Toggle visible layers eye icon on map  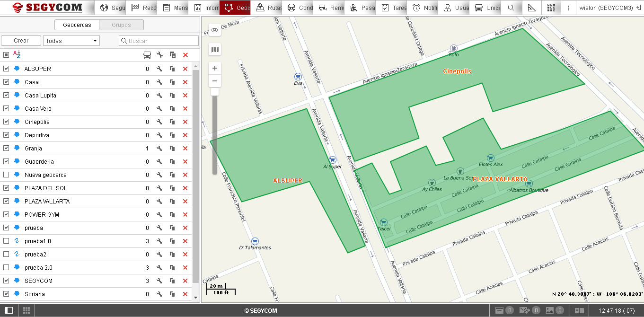pyautogui.click(x=215, y=30)
